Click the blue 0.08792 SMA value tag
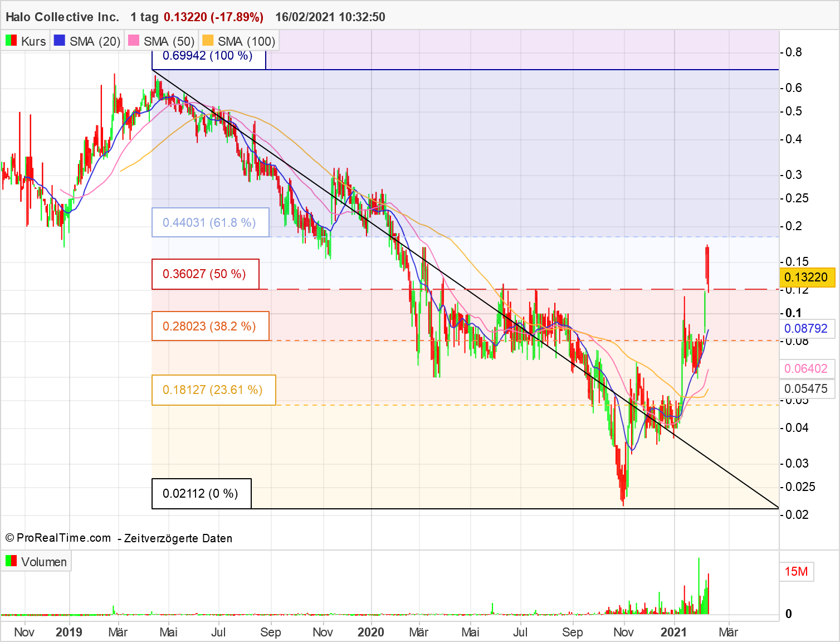The height and width of the screenshot is (642, 840). [x=807, y=328]
